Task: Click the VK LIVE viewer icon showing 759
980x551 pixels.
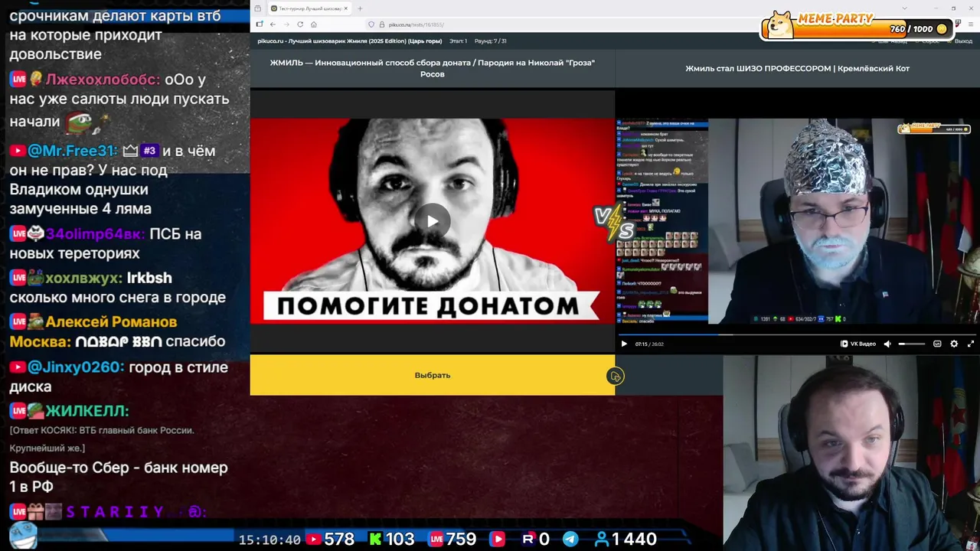Action: point(436,540)
